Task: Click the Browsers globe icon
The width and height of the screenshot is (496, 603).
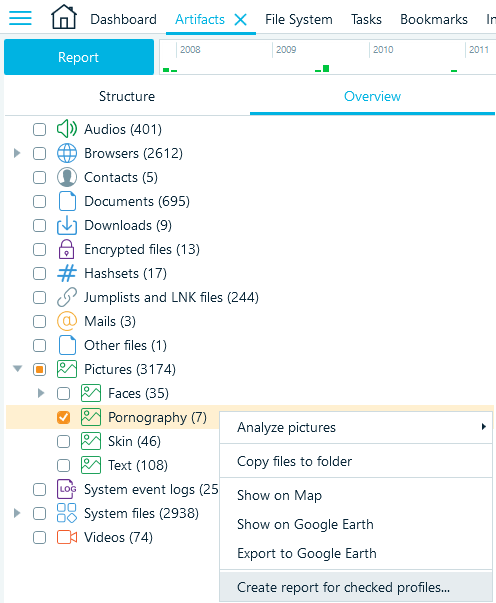Action: 67,153
